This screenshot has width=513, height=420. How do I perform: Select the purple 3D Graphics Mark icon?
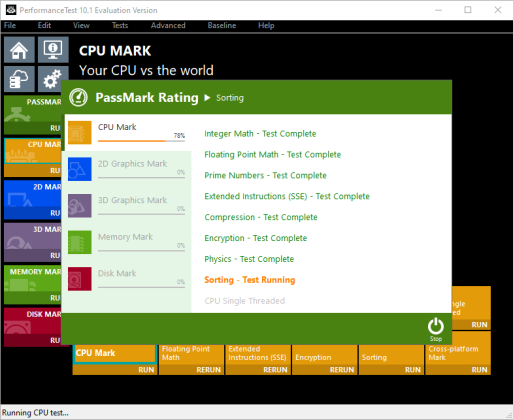click(x=80, y=206)
